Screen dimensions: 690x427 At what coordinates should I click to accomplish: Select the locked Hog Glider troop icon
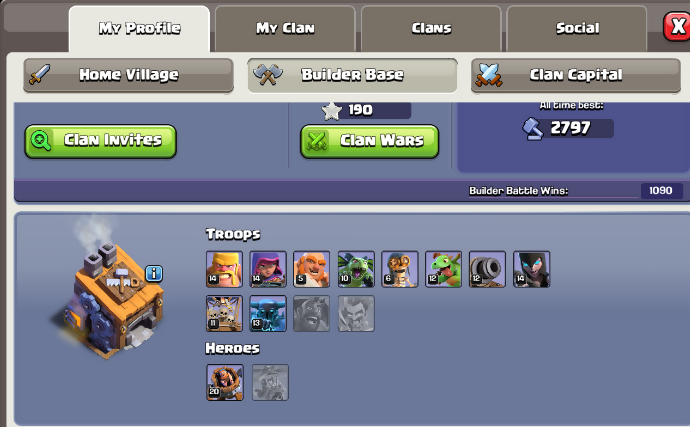pyautogui.click(x=312, y=313)
